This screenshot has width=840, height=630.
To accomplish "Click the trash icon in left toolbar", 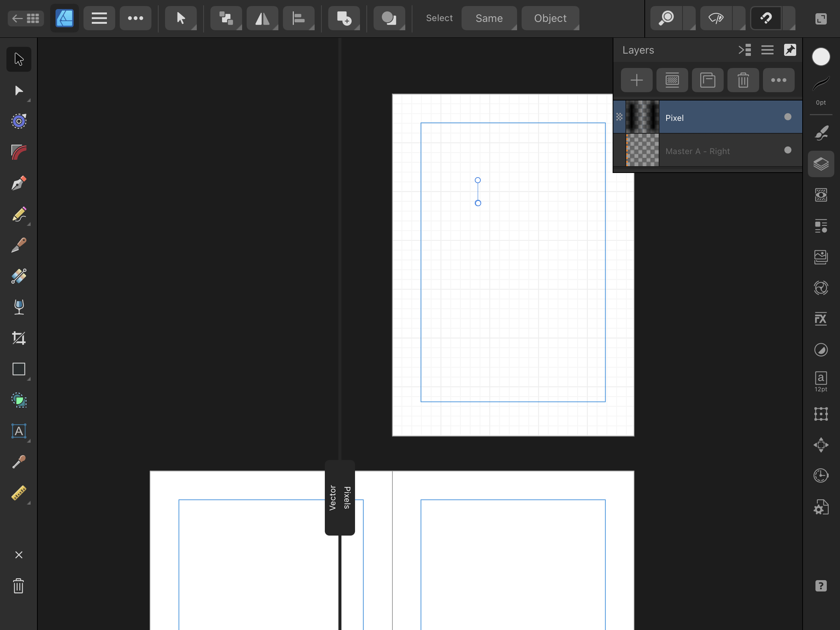I will pos(19,586).
